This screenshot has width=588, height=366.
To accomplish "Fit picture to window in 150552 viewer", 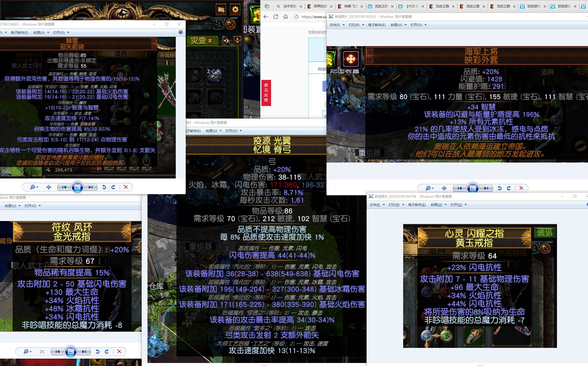I will coord(444,188).
